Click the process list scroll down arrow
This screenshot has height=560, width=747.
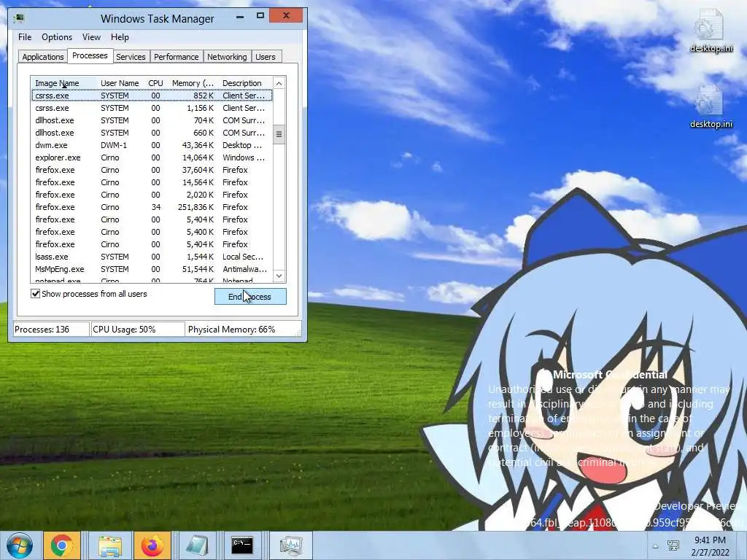(279, 276)
